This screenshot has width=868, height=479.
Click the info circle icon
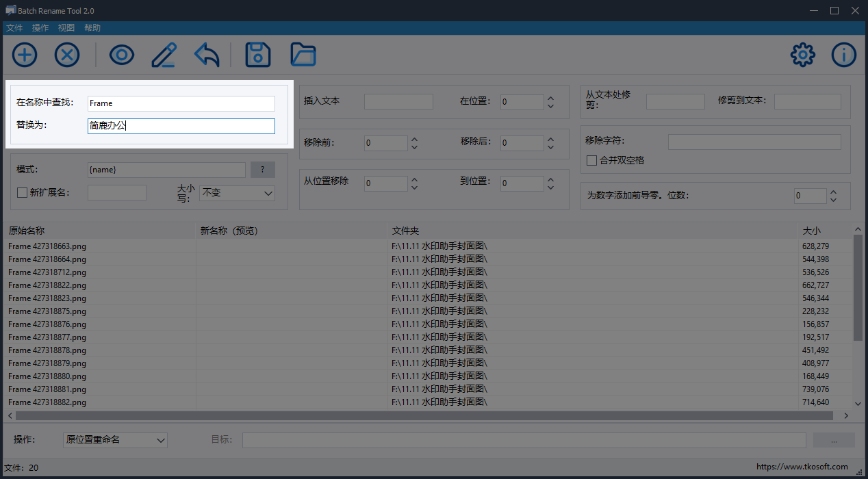click(x=844, y=55)
